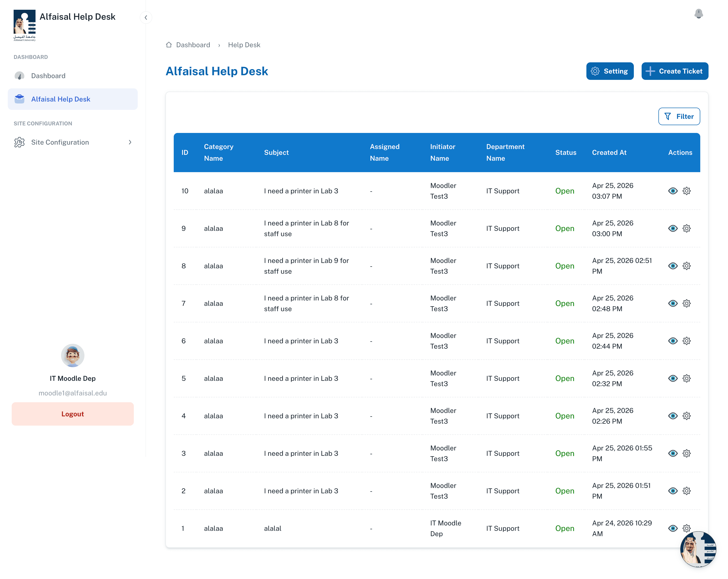The image size is (728, 579).
Task: Click the Alfaisal Help Desk page heading
Action: [217, 71]
